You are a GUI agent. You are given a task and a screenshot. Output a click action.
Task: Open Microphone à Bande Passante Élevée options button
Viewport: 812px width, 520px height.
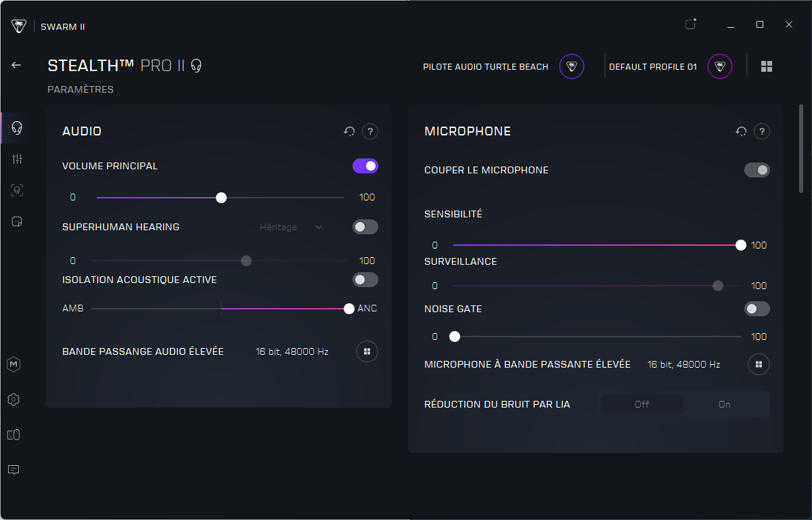click(x=759, y=364)
